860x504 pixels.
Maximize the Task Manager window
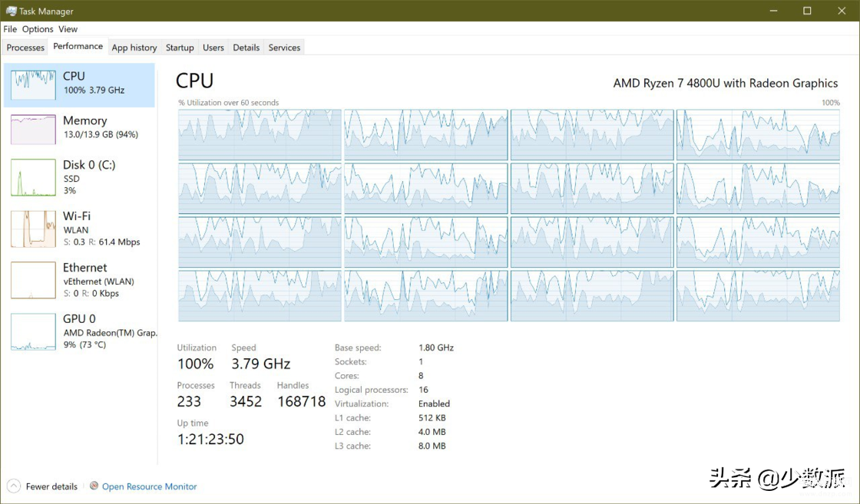tap(807, 11)
